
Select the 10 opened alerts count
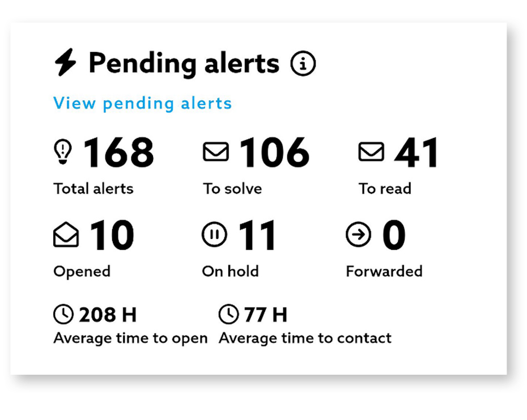coord(112,235)
